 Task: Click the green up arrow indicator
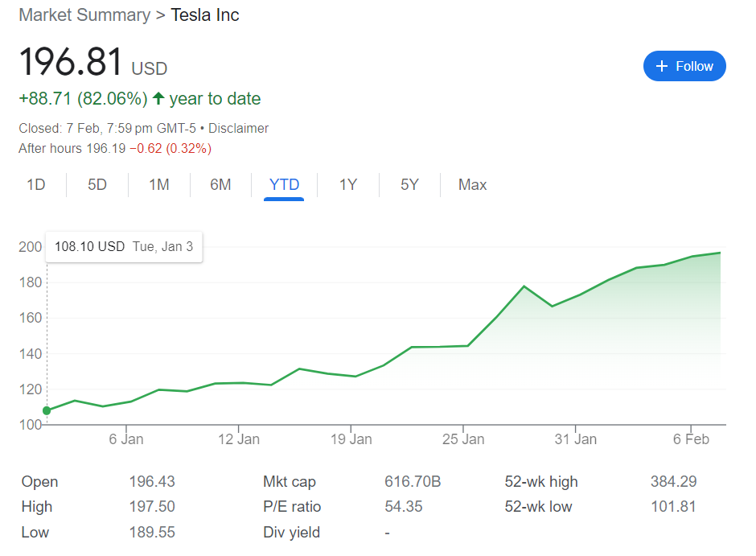pyautogui.click(x=158, y=98)
